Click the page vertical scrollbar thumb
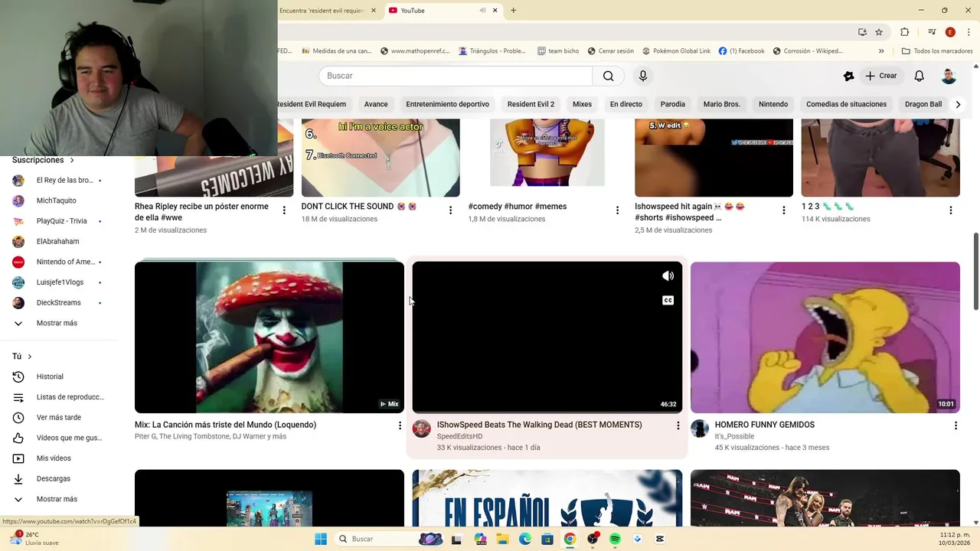The height and width of the screenshot is (551, 980). [x=975, y=272]
